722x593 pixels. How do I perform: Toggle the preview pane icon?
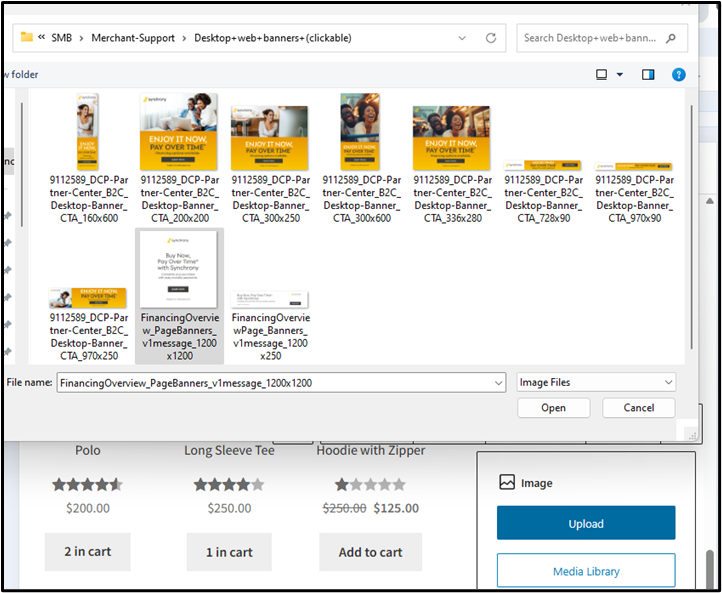(648, 74)
